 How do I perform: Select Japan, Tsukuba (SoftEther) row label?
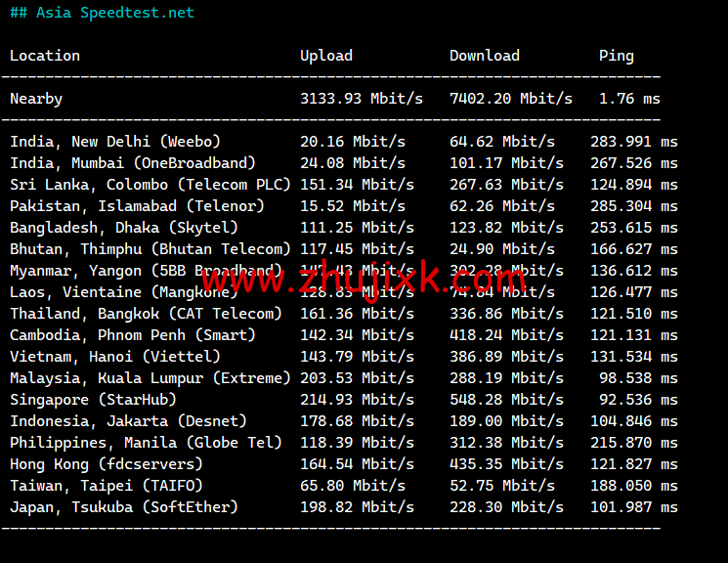124,507
